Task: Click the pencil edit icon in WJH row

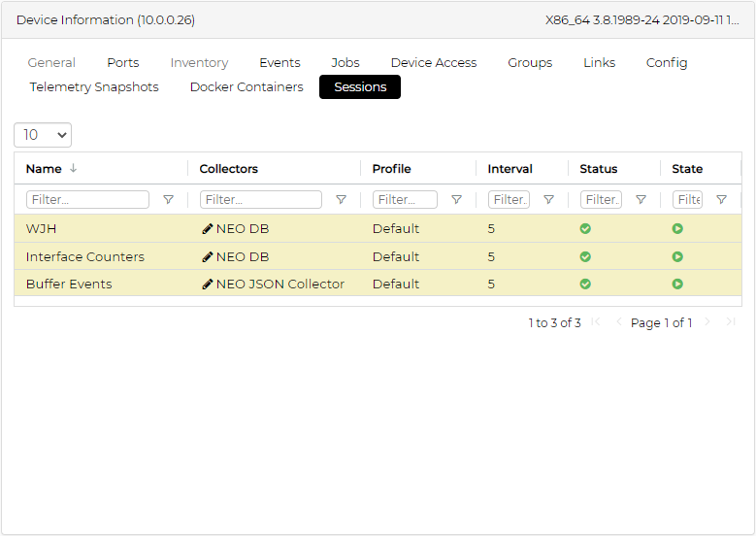Action: coord(207,229)
